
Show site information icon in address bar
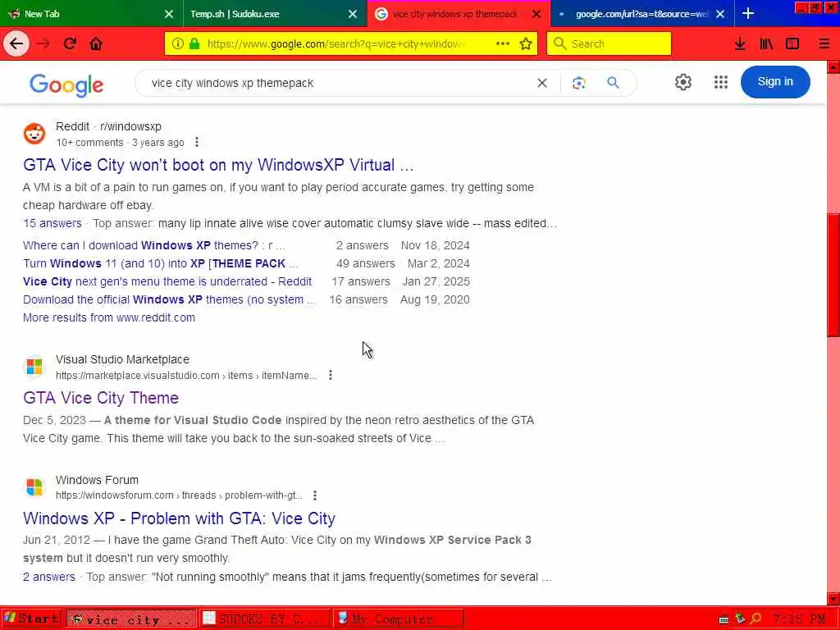pos(178,43)
